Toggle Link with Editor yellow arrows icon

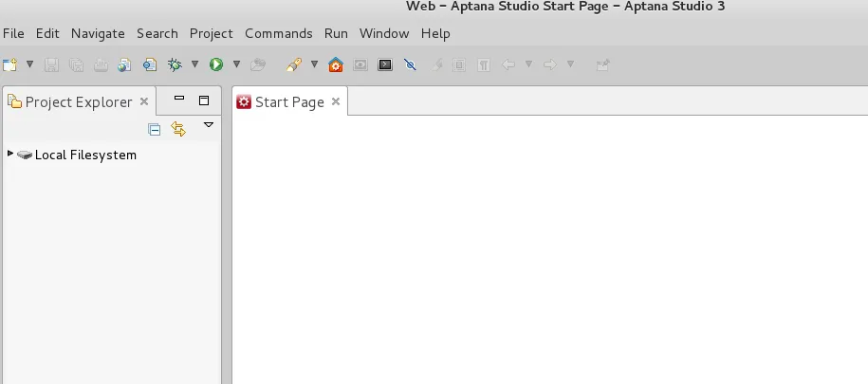coord(178,129)
